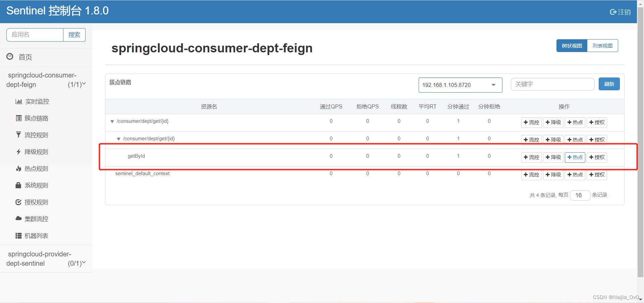Open 授权规则 in the sidebar
Screen dimensions: 644x303
pos(37,202)
